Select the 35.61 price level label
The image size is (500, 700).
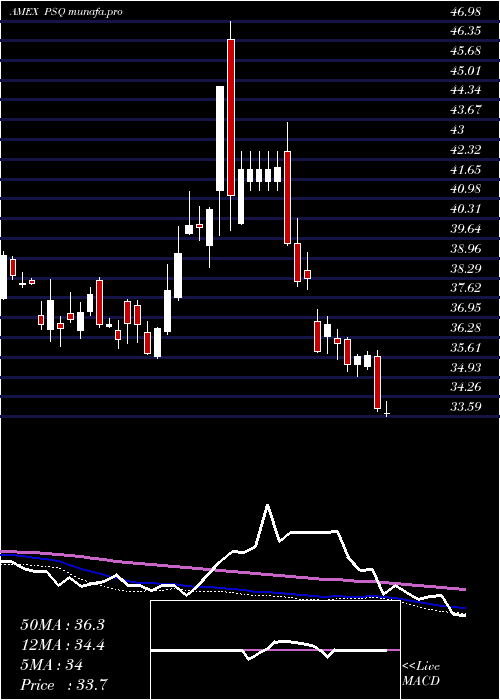point(466,348)
